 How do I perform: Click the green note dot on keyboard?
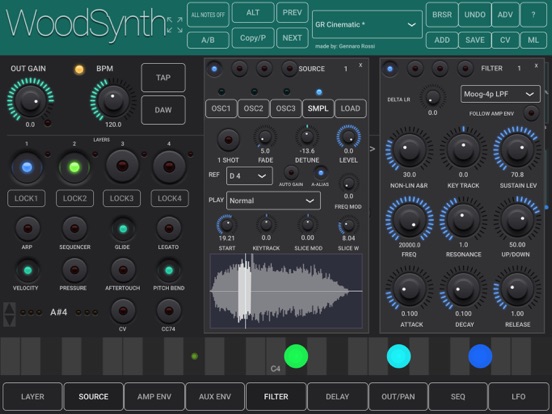click(296, 356)
